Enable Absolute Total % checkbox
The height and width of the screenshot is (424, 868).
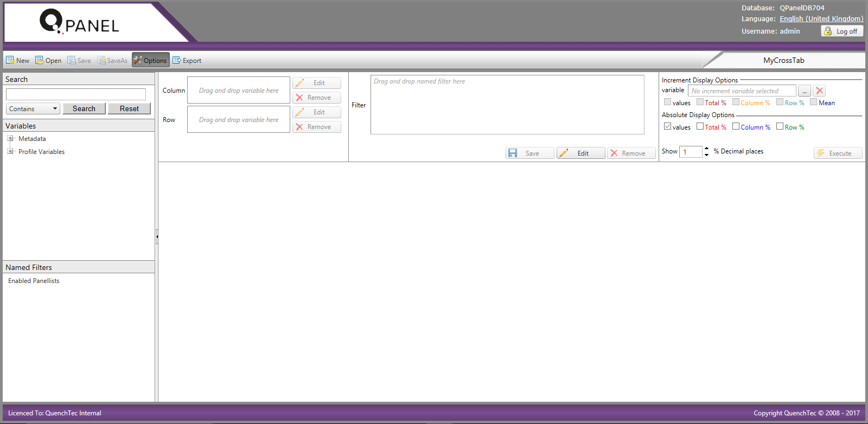coord(700,126)
